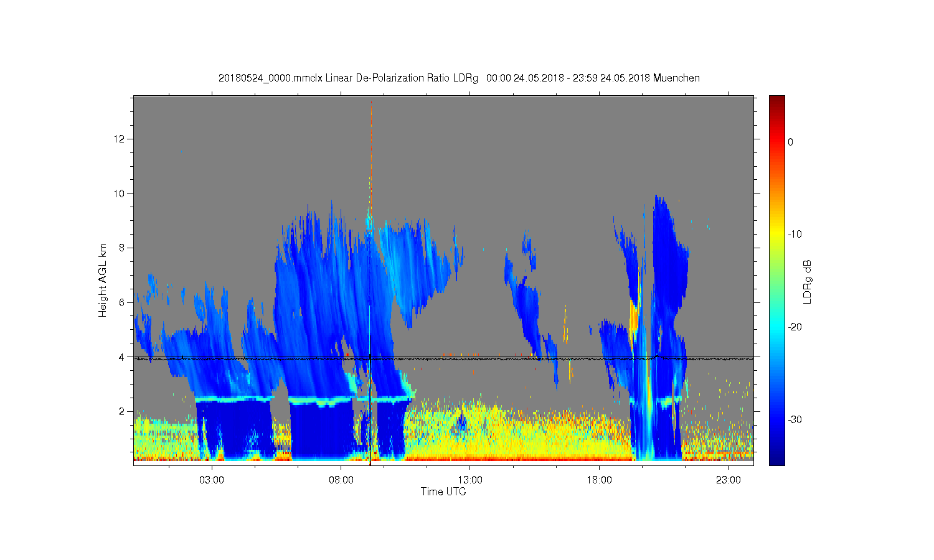Click the 03:00 time tick label
This screenshot has width=934, height=560.
point(212,480)
